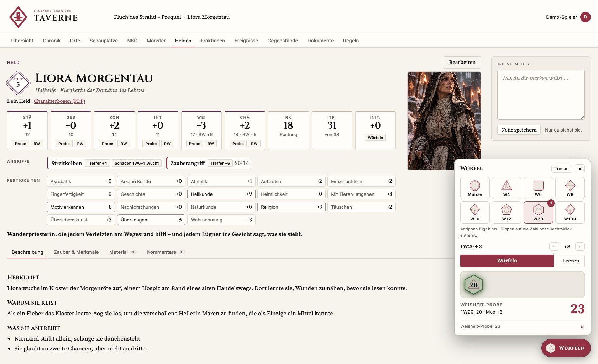Roll the Heilkunde skill
The width and height of the screenshot is (598, 364).
pyautogui.click(x=221, y=194)
